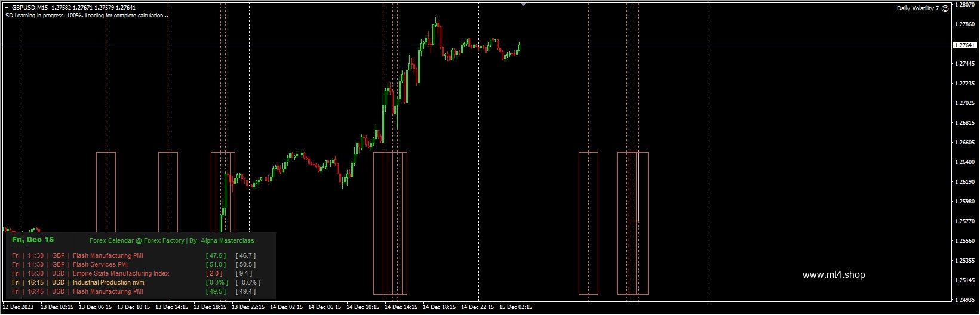Click the previous value [ 49.4 ]
Image resolution: width=980 pixels, height=315 pixels.
coord(246,291)
